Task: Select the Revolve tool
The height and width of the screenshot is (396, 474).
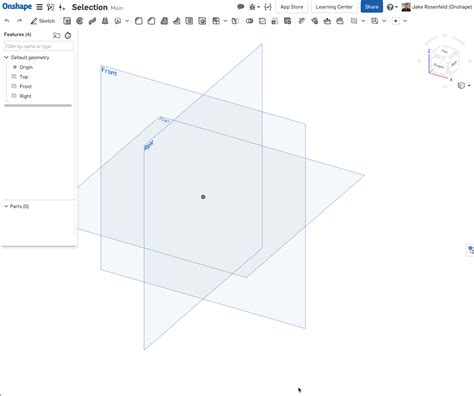Action: point(80,21)
